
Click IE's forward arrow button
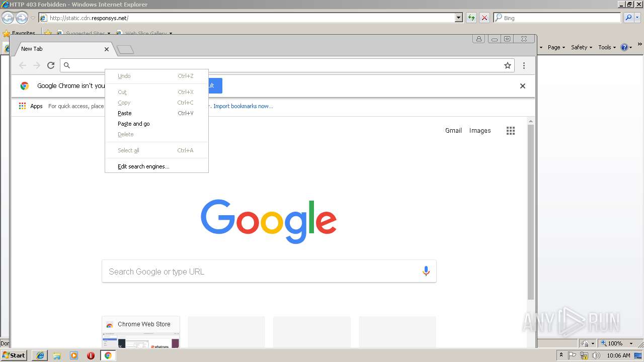click(22, 18)
